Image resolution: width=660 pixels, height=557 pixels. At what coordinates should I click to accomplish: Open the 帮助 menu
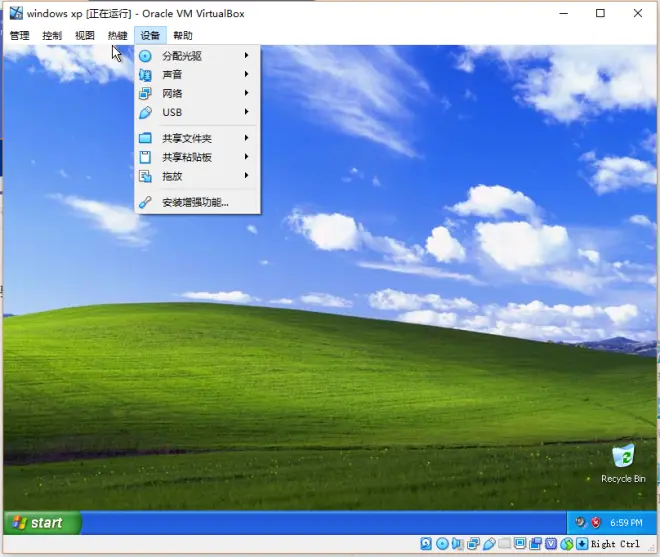[183, 36]
